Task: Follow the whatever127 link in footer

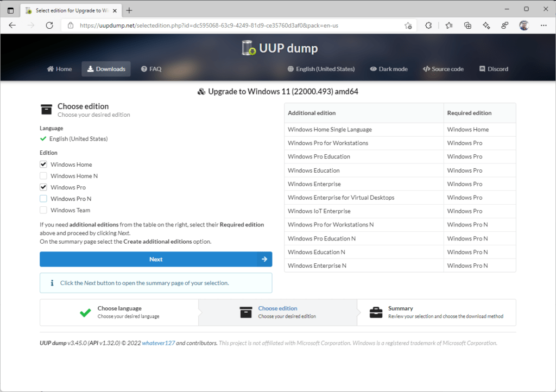Action: (x=158, y=343)
